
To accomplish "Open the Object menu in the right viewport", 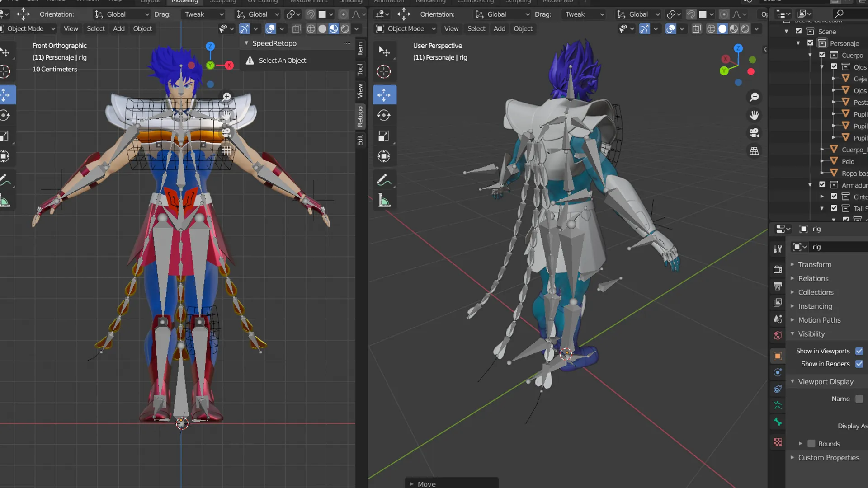I will (523, 28).
